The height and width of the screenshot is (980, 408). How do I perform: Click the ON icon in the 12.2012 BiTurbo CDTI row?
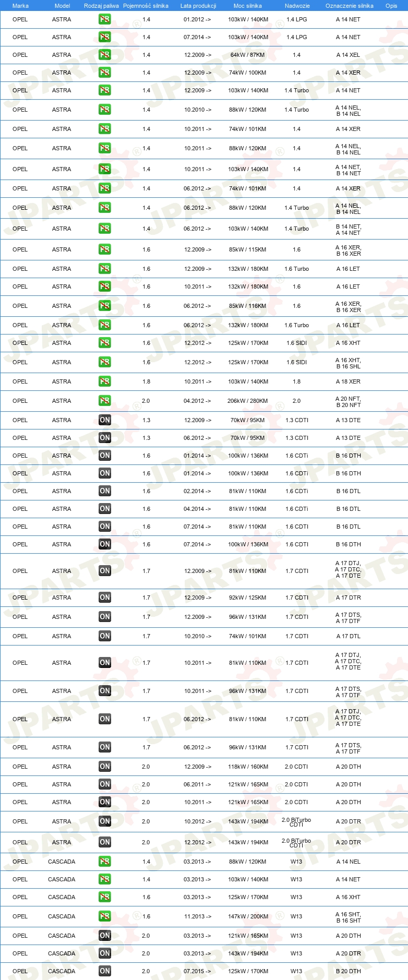tap(105, 842)
